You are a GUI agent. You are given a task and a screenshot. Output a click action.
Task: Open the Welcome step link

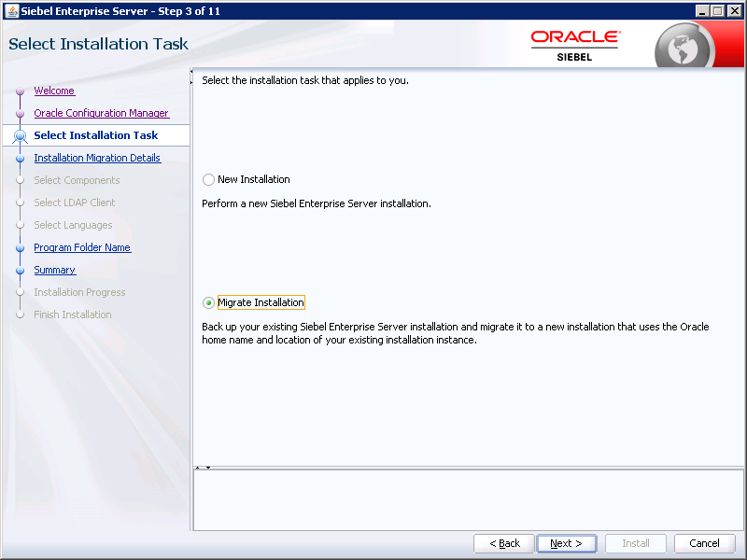54,91
